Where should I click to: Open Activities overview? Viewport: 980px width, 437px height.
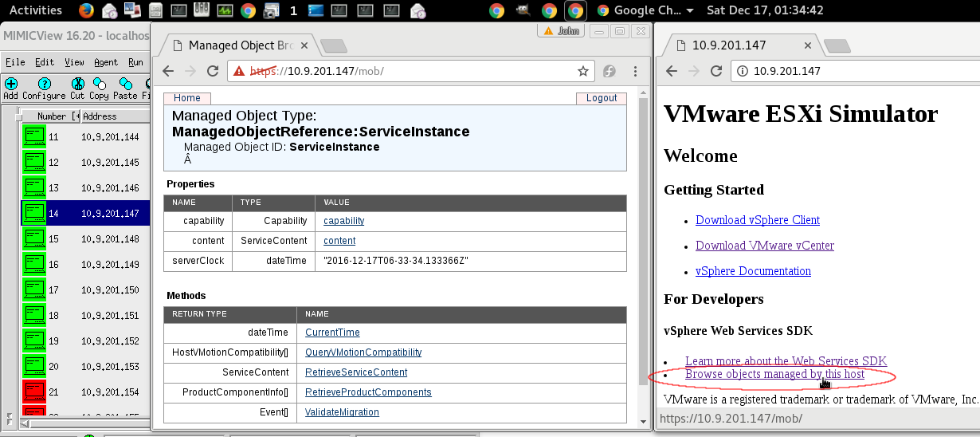pyautogui.click(x=35, y=10)
